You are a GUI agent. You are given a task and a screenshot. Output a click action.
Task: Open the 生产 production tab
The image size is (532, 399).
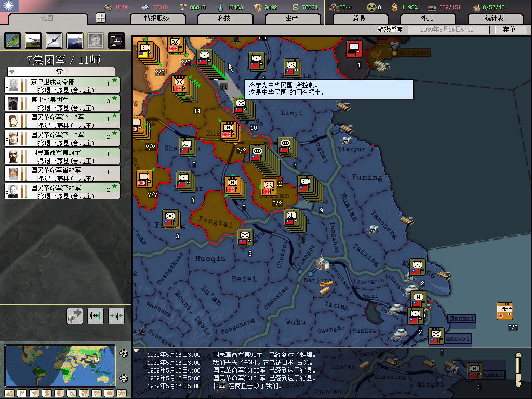coord(292,18)
